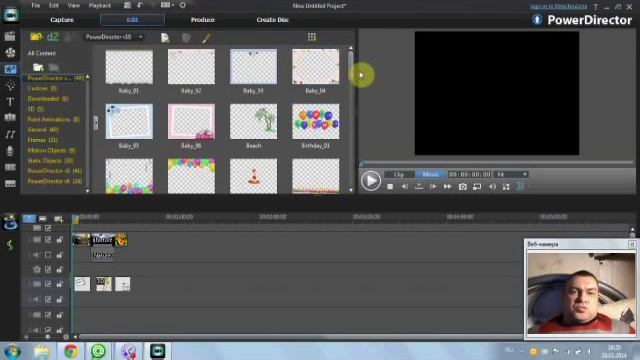
Task: Launch the Magic Movie Wizard icon
Action: click(10, 222)
